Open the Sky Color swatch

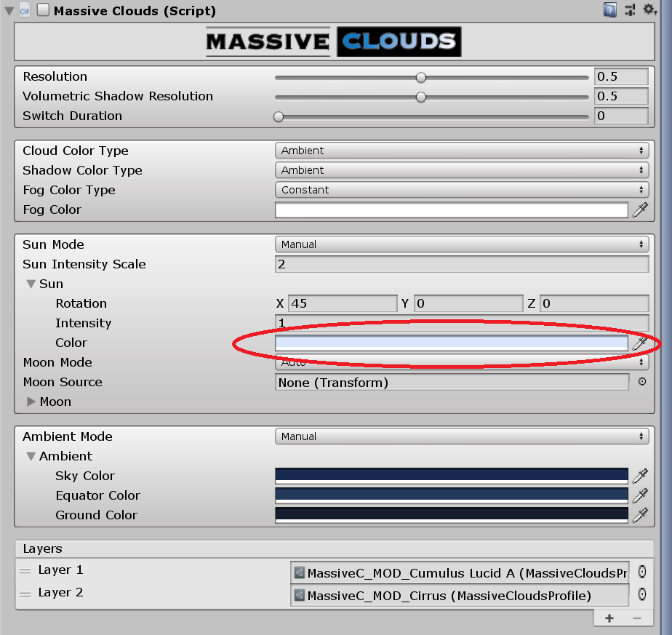(452, 476)
